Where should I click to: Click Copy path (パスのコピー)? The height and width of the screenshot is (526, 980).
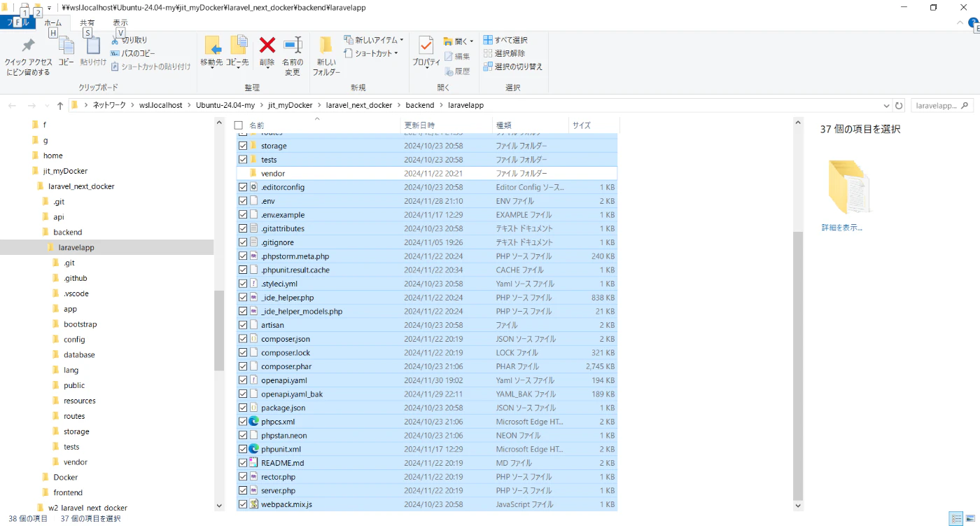click(x=133, y=53)
